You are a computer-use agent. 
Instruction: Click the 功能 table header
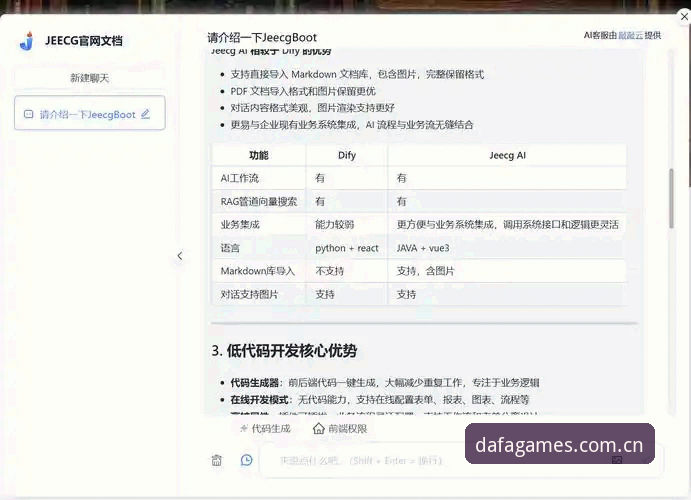click(259, 155)
